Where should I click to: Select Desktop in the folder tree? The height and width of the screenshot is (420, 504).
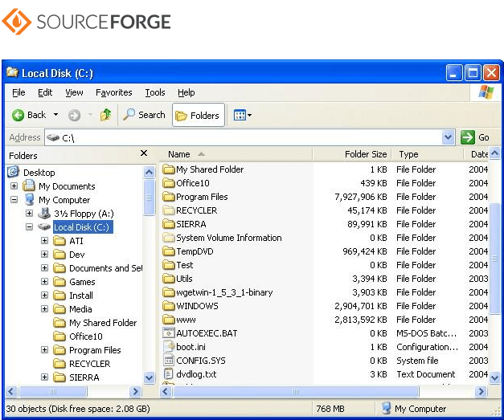pyautogui.click(x=39, y=173)
